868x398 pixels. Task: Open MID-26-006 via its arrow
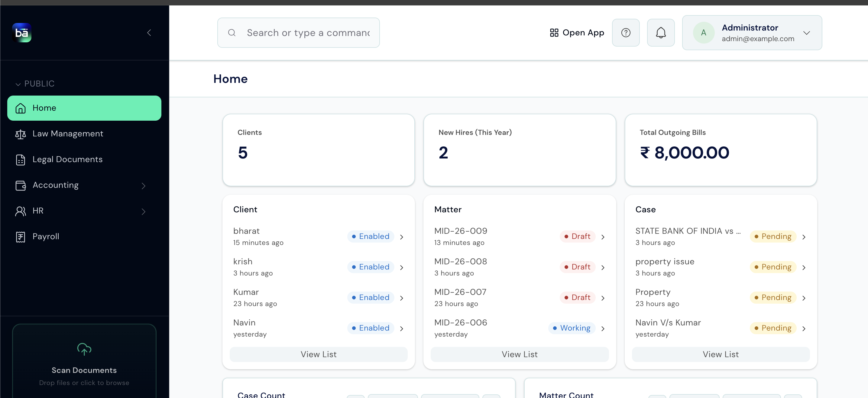click(603, 328)
